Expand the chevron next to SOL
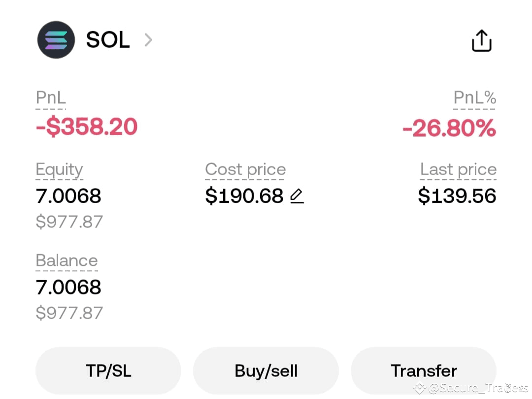 tap(148, 40)
